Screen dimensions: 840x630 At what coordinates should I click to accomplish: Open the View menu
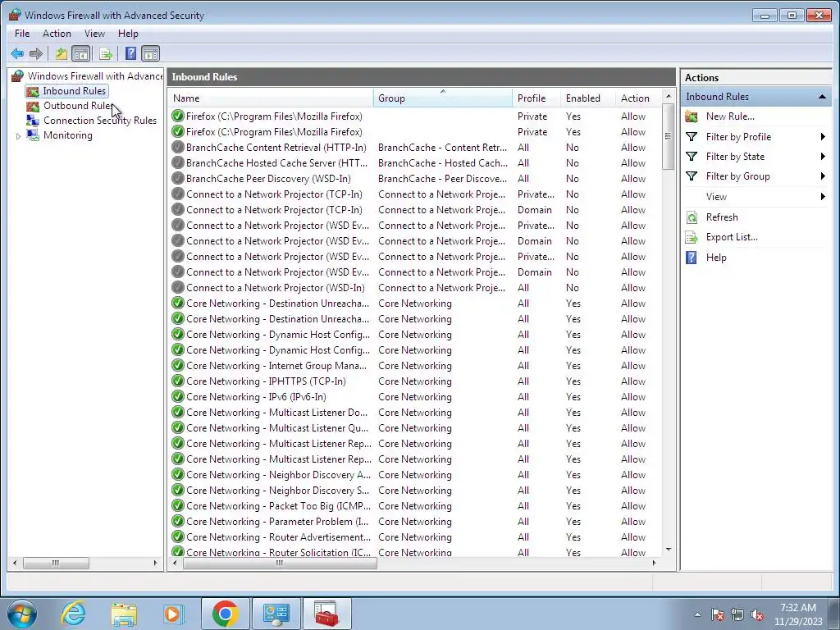point(94,33)
